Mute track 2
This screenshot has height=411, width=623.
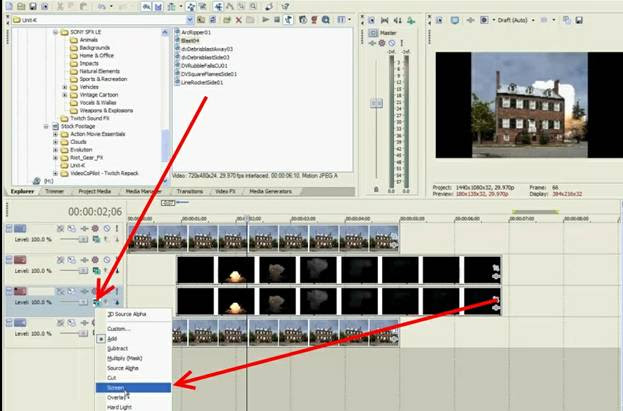[x=107, y=260]
